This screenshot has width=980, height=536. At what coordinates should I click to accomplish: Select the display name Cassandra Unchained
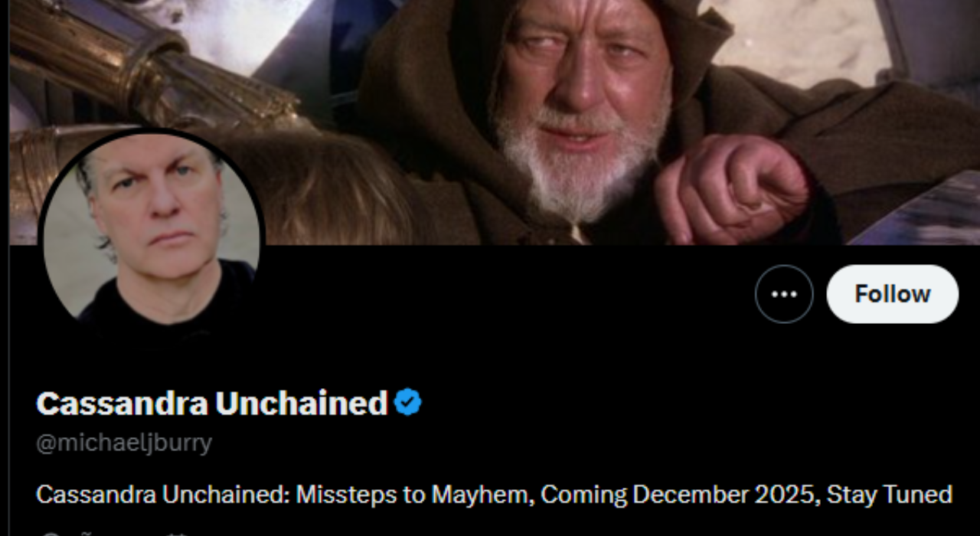[x=212, y=403]
